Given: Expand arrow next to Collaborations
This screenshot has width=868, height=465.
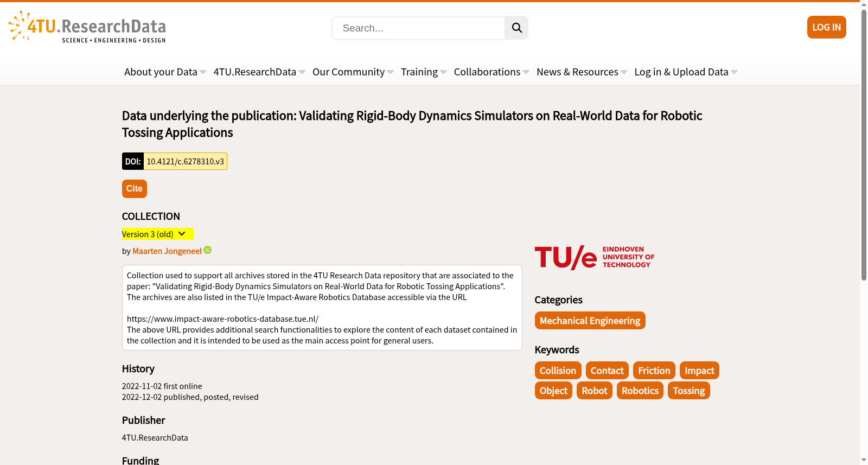Looking at the screenshot, I should [526, 72].
